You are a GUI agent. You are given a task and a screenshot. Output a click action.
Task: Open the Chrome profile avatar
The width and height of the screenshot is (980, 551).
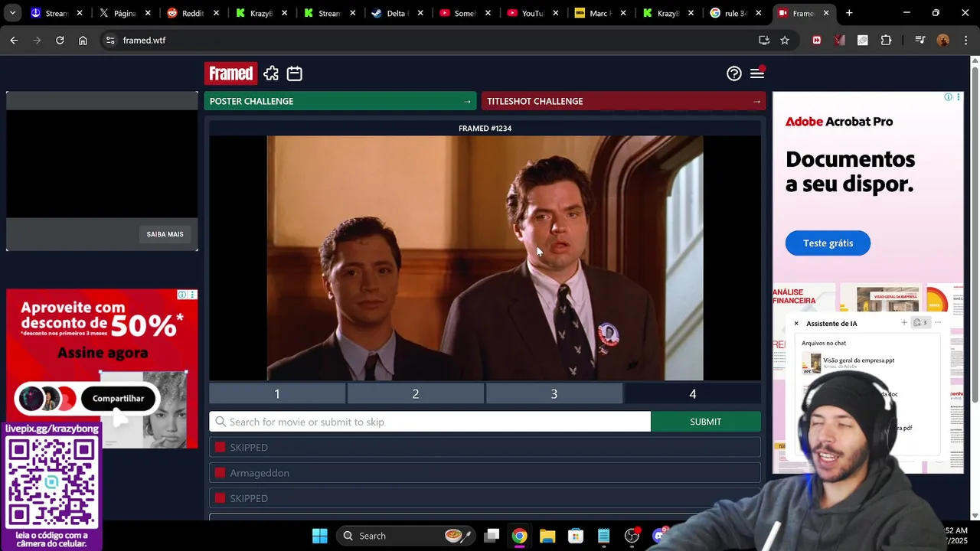coord(943,40)
